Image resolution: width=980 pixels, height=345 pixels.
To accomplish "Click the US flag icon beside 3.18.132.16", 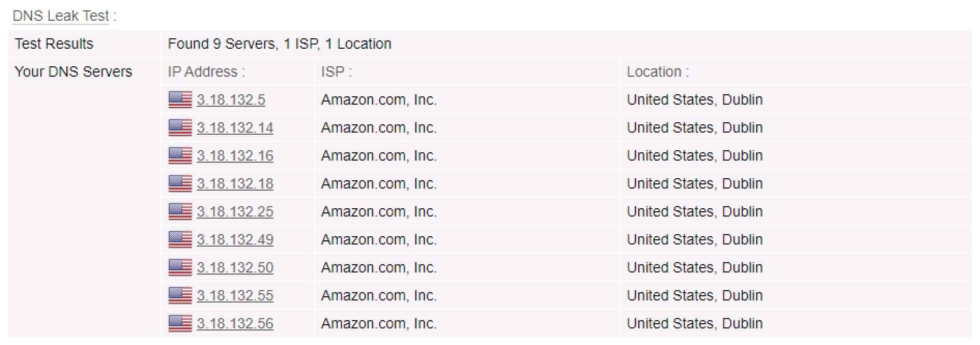I will tap(180, 155).
